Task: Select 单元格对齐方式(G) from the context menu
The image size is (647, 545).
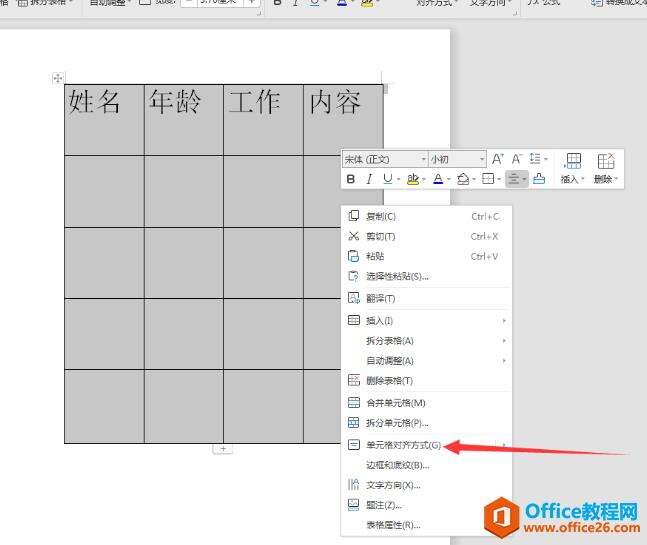Action: [x=402, y=445]
